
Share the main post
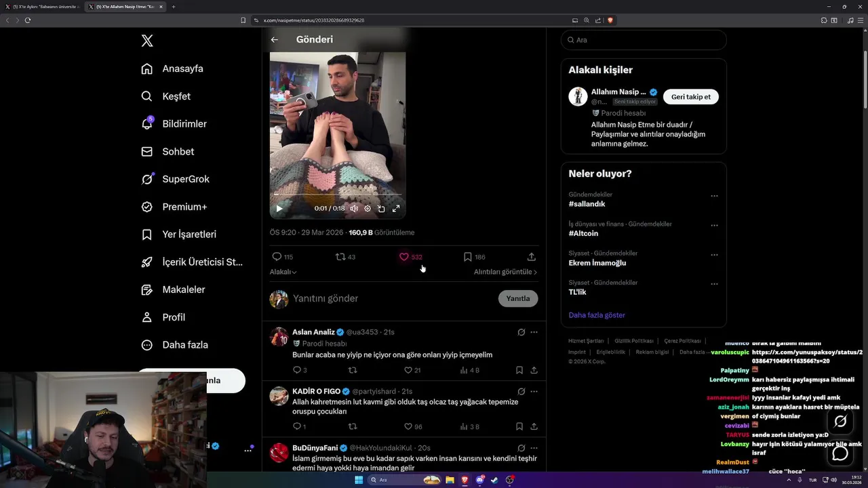pos(532,257)
